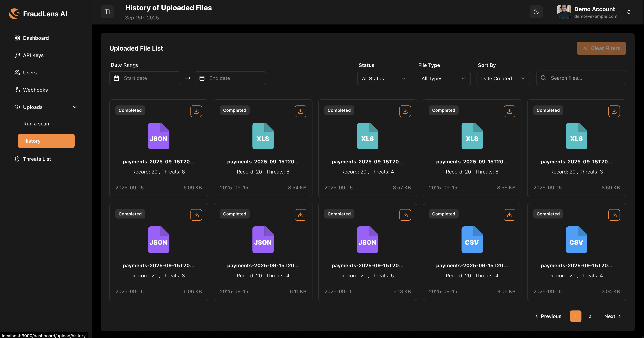644x338 pixels.
Task: Open the 3.05 KB CSV file thumbnail
Action: tap(472, 240)
